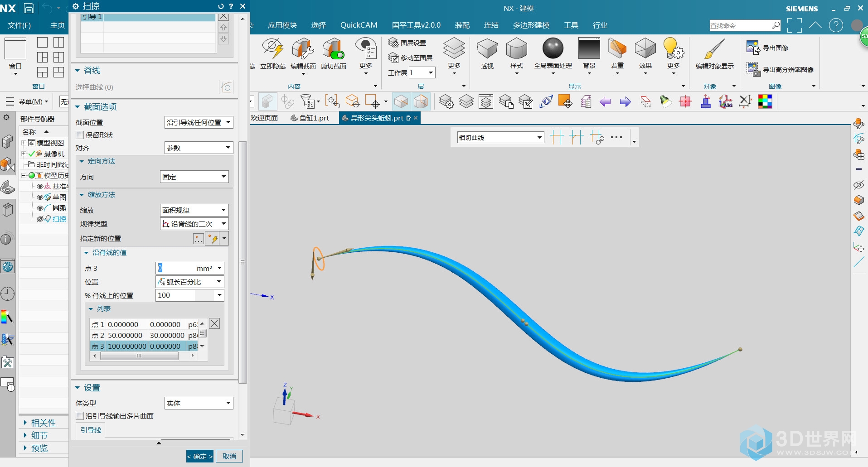Screen dimensions: 868x467
Task: Open Layer Settings (图层设置)
Action: click(x=407, y=43)
